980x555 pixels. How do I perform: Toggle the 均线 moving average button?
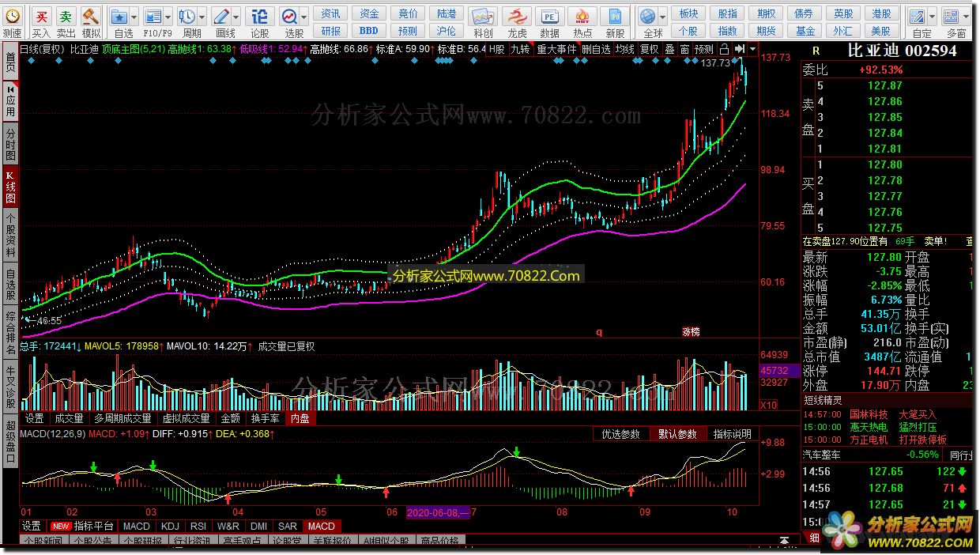[625, 49]
